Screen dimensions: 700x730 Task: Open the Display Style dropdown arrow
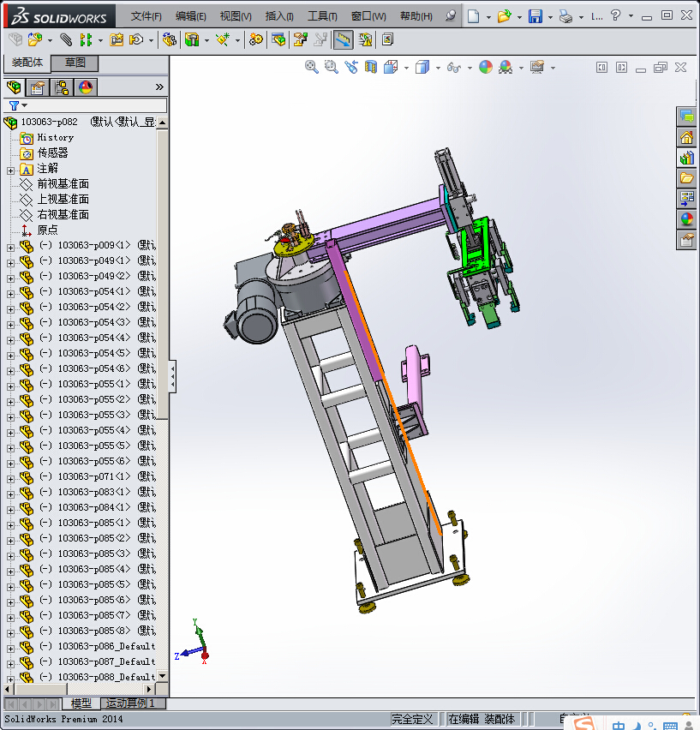438,68
